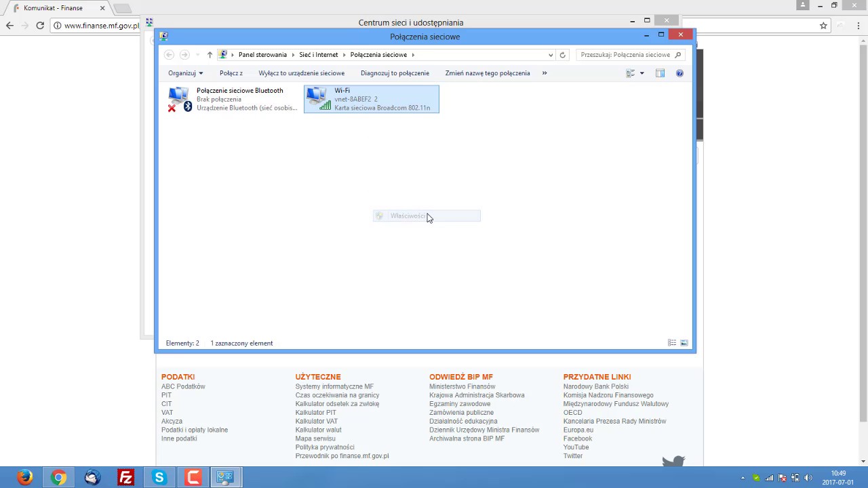The width and height of the screenshot is (868, 488).
Task: Select the Wi-Fi connection item
Action: pos(372,99)
